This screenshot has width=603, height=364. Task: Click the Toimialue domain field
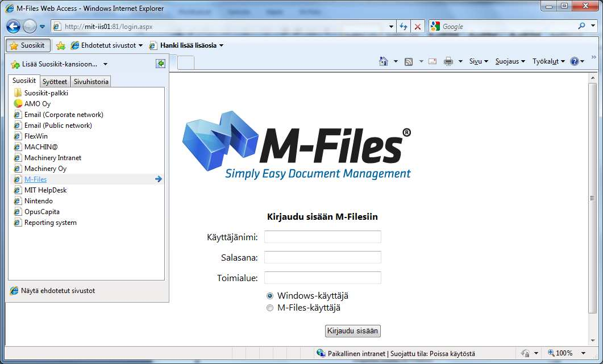click(x=323, y=278)
